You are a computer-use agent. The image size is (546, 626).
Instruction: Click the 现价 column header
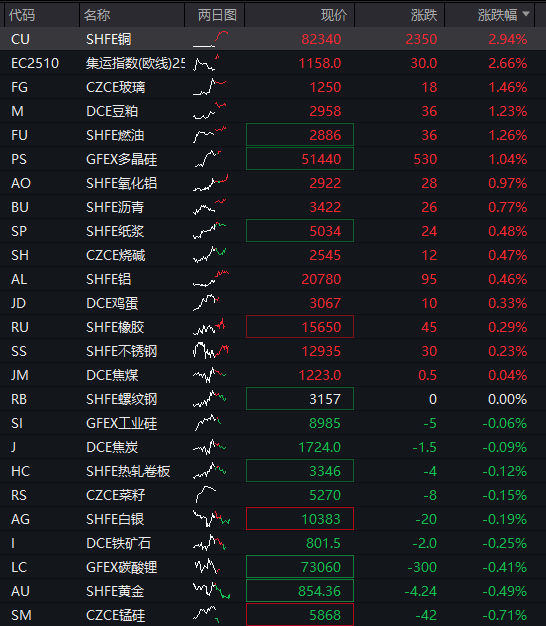point(334,15)
